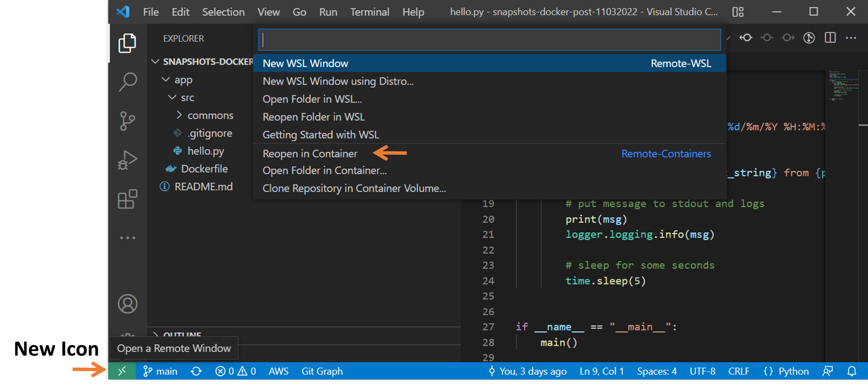Show additional views ellipsis in activity bar
The image size is (868, 385).
(128, 238)
